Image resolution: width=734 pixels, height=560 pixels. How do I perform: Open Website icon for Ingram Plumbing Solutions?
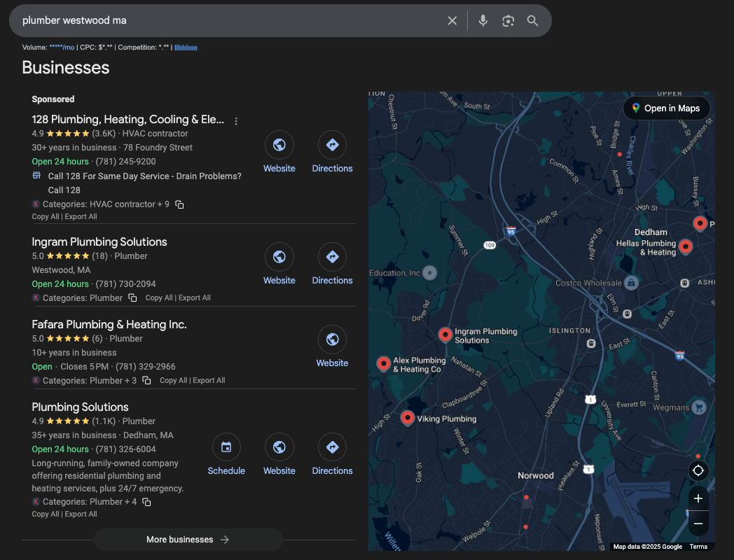coord(279,257)
